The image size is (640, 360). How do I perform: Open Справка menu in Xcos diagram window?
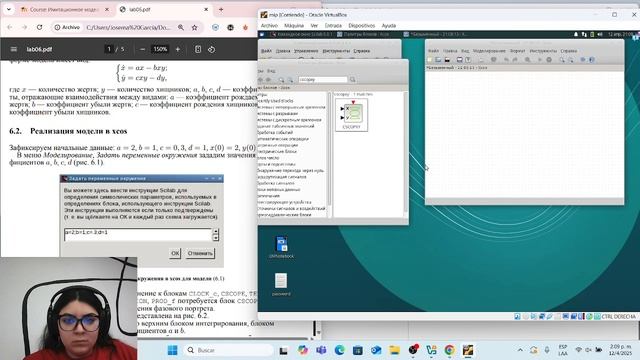569,51
